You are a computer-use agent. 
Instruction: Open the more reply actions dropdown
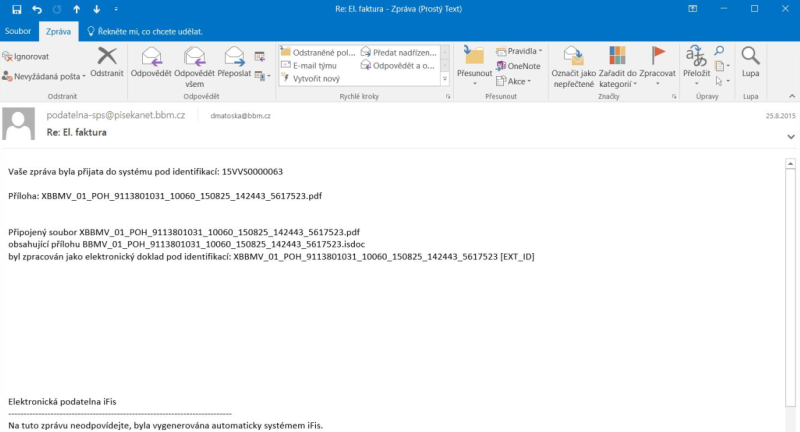point(263,76)
